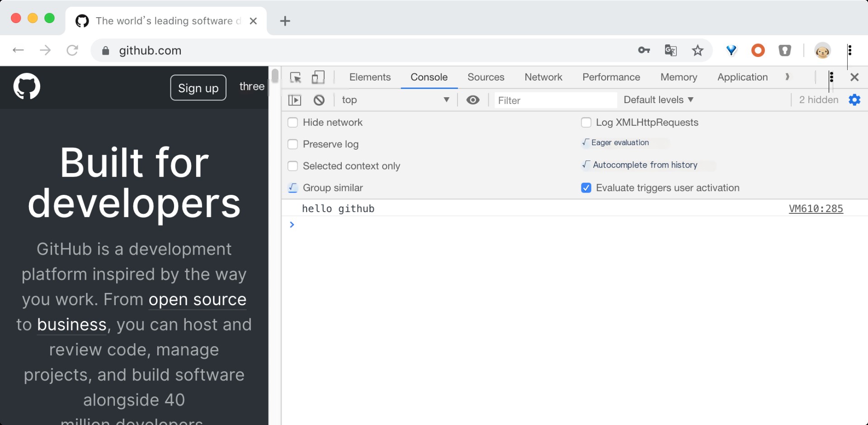
Task: Follow the open source link
Action: tap(198, 300)
